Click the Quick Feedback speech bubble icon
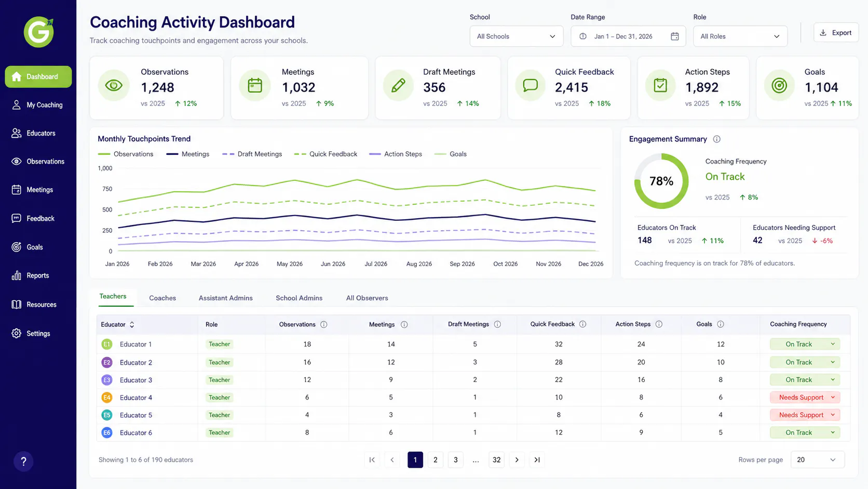 pos(531,85)
